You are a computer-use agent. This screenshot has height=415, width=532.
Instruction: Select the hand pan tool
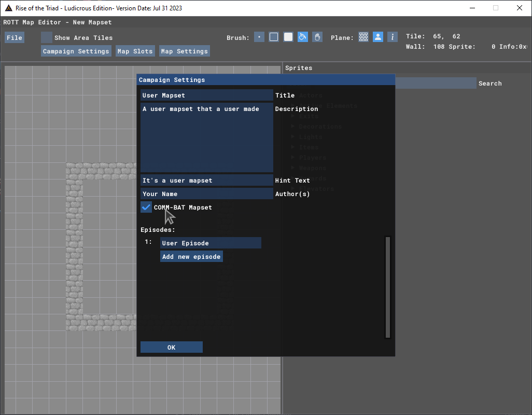pyautogui.click(x=317, y=37)
